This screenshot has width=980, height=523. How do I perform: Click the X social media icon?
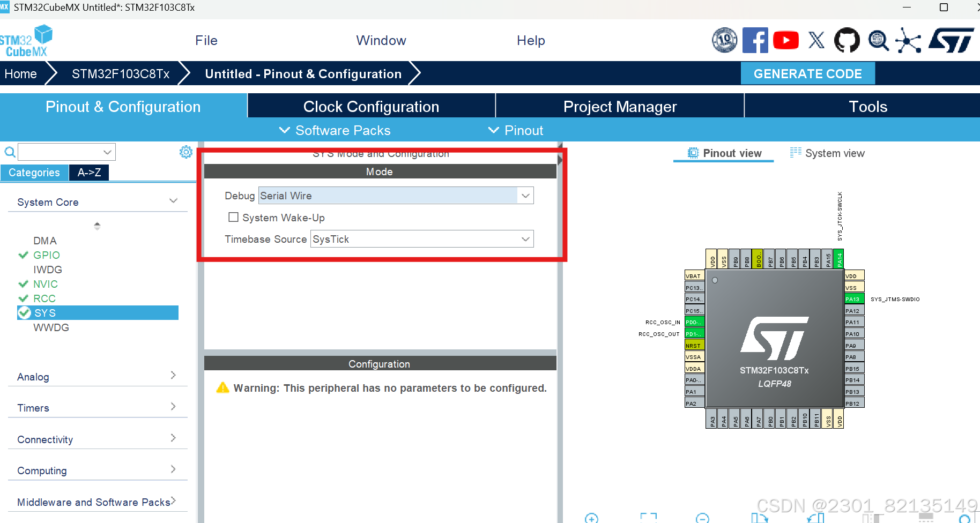point(816,40)
